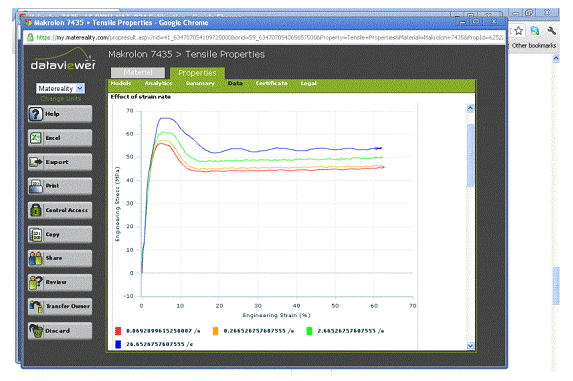Image resolution: width=573 pixels, height=381 pixels.
Task: Open the Summary sub-tab
Action: [200, 83]
